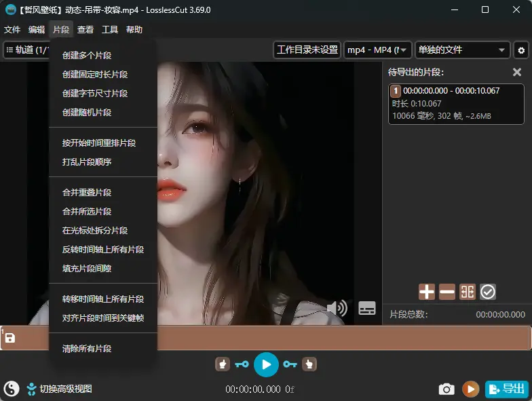Click 片段总数 duration 00:00:00.000 text

(x=501, y=315)
